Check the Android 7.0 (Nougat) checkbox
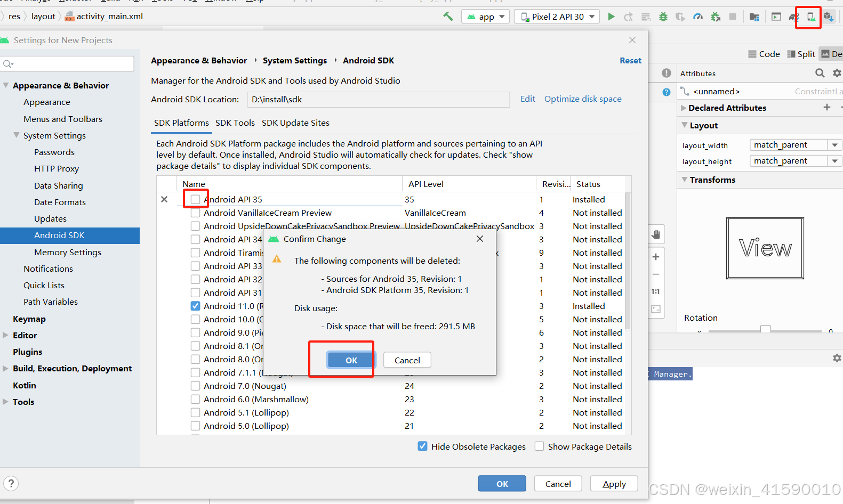This screenshot has height=504, width=843. click(196, 386)
